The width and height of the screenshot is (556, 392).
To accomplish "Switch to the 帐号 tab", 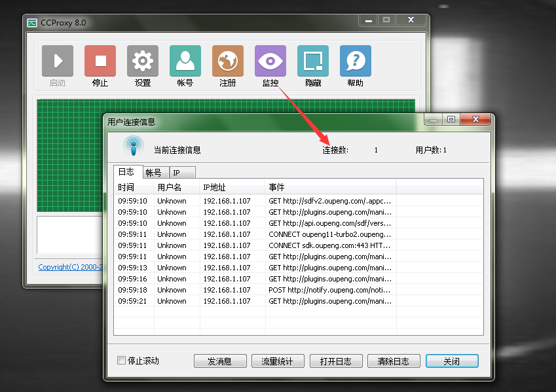I will tap(156, 172).
